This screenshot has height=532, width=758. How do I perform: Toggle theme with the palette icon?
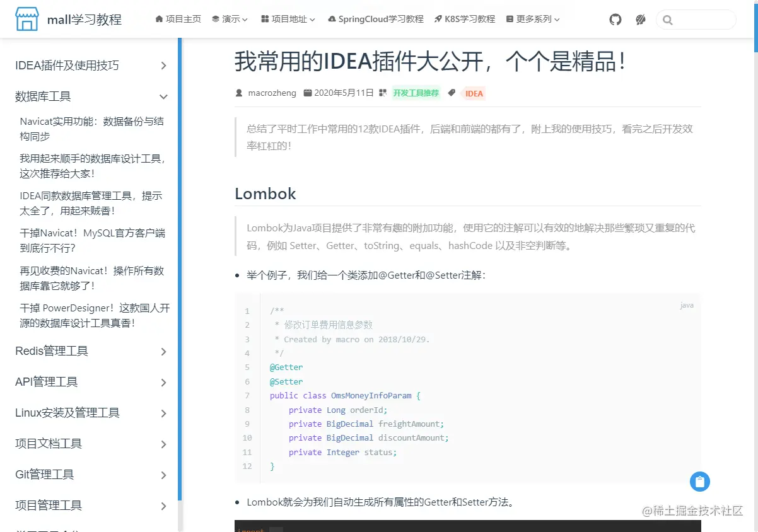pyautogui.click(x=641, y=20)
